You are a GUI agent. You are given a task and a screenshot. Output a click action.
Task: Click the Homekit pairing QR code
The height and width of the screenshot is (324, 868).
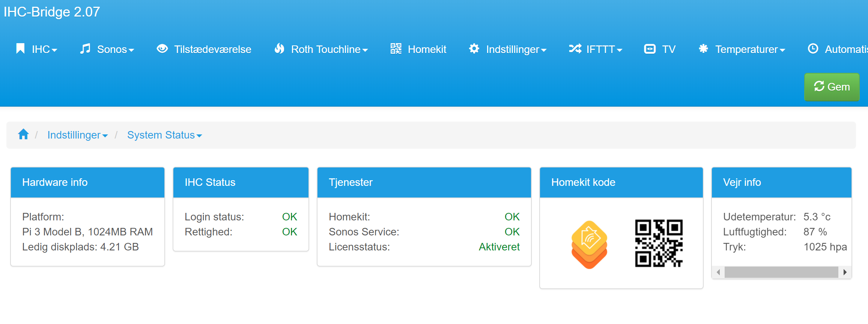pyautogui.click(x=659, y=243)
